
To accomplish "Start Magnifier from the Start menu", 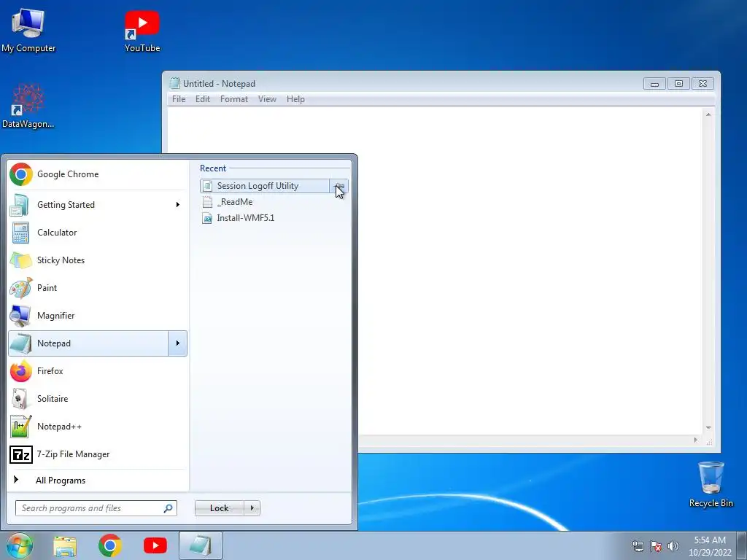I will click(x=97, y=315).
